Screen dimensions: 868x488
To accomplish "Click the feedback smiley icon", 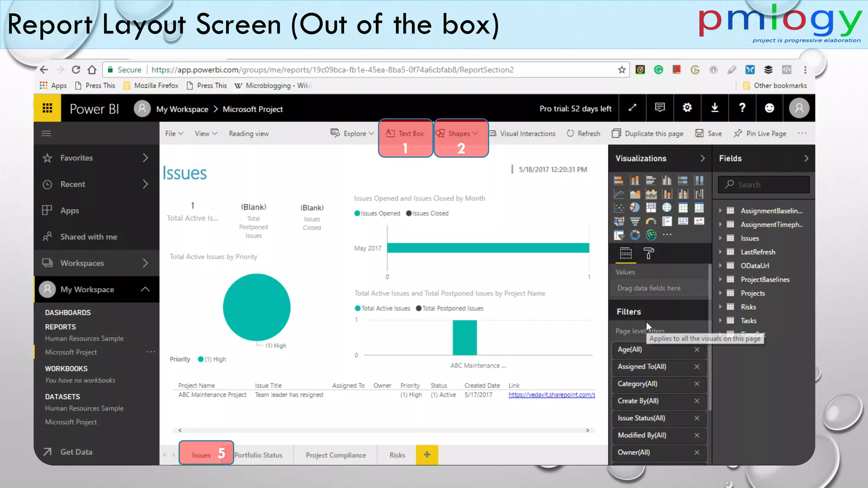I will coord(770,108).
